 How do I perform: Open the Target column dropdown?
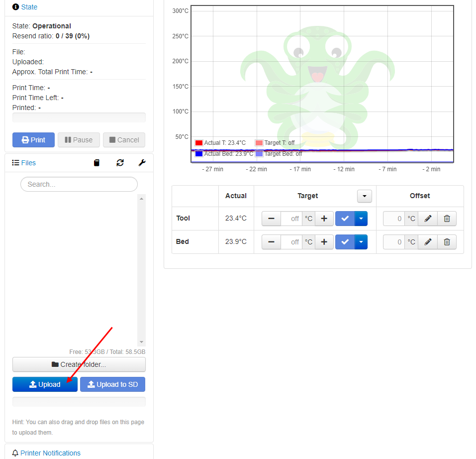[365, 196]
